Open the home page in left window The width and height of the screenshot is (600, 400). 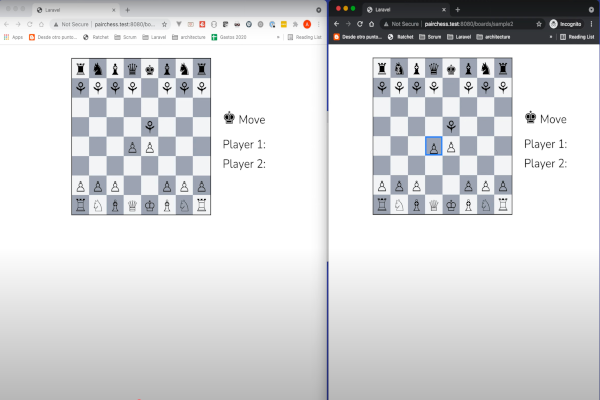click(41, 24)
